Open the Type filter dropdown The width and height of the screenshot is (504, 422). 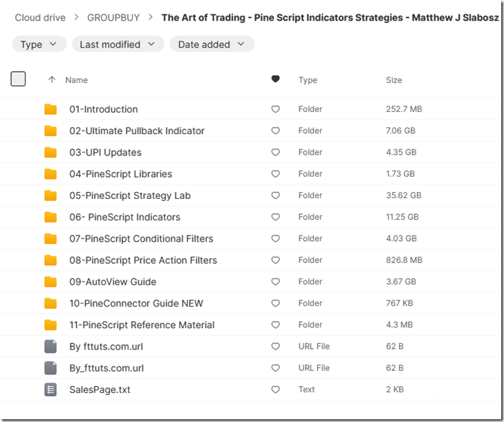39,44
